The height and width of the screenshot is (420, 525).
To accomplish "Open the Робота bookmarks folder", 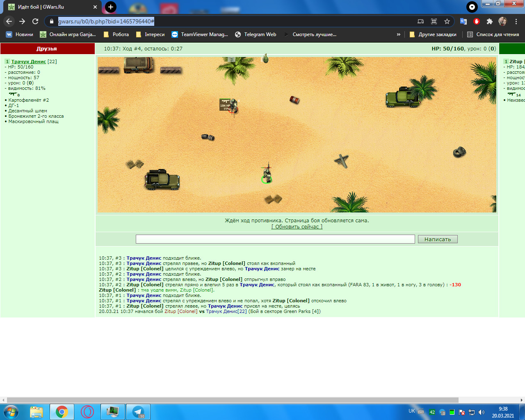I will [x=116, y=34].
